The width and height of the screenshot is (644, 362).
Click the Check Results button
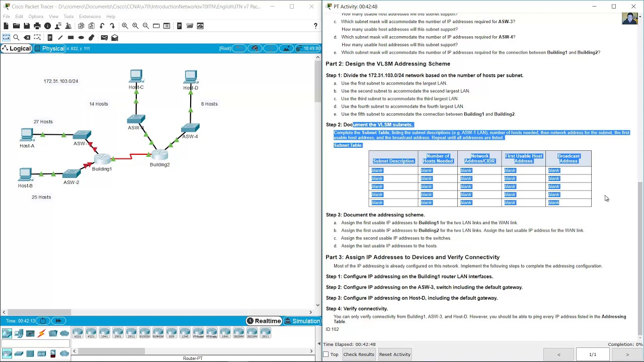coord(359,354)
